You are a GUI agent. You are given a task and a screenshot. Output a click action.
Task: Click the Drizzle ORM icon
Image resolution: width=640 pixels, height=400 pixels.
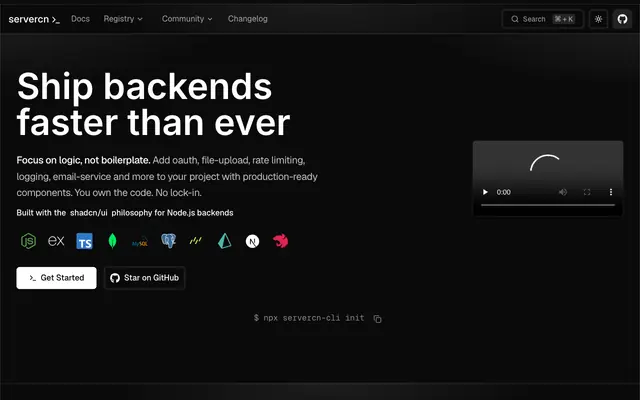click(x=196, y=241)
